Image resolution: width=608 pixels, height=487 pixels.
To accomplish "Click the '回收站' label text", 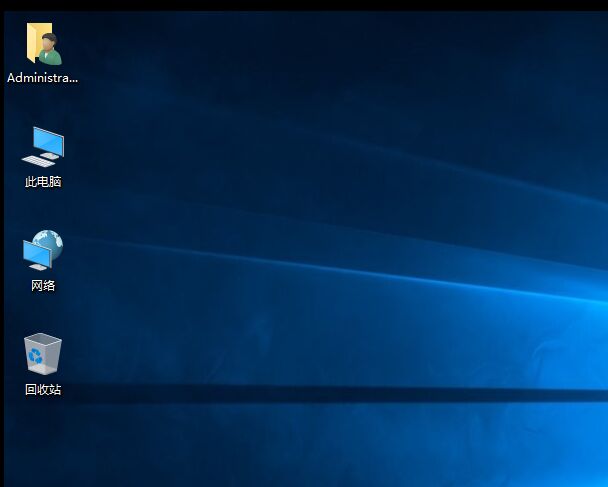I will 43,389.
